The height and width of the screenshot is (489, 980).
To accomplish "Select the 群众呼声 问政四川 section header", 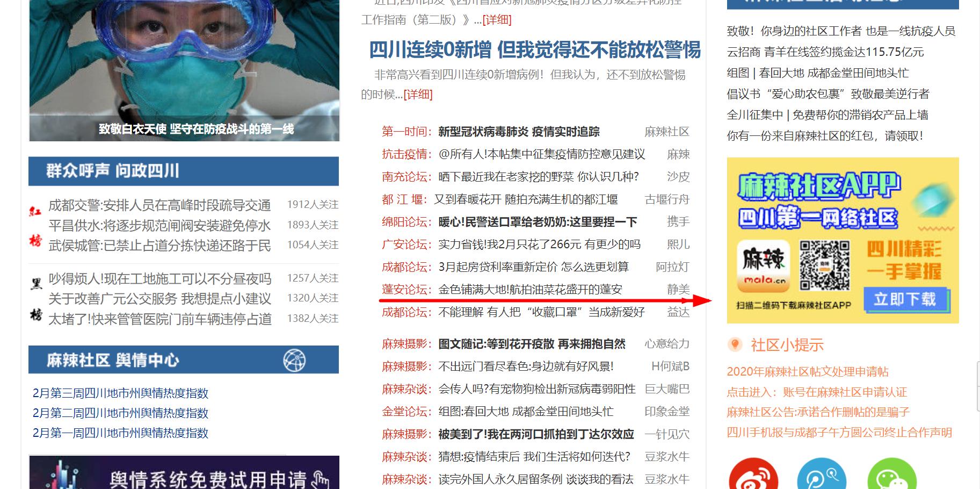I will coord(113,171).
